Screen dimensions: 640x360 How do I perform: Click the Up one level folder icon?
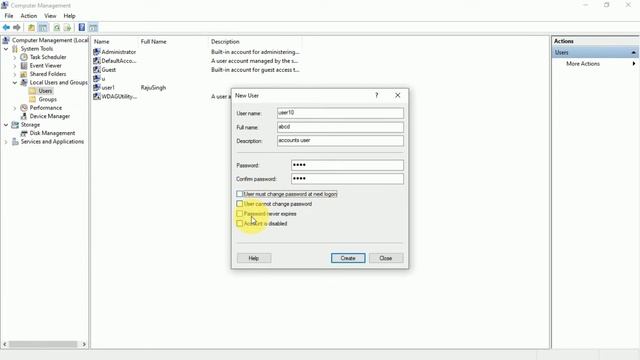click(31, 28)
